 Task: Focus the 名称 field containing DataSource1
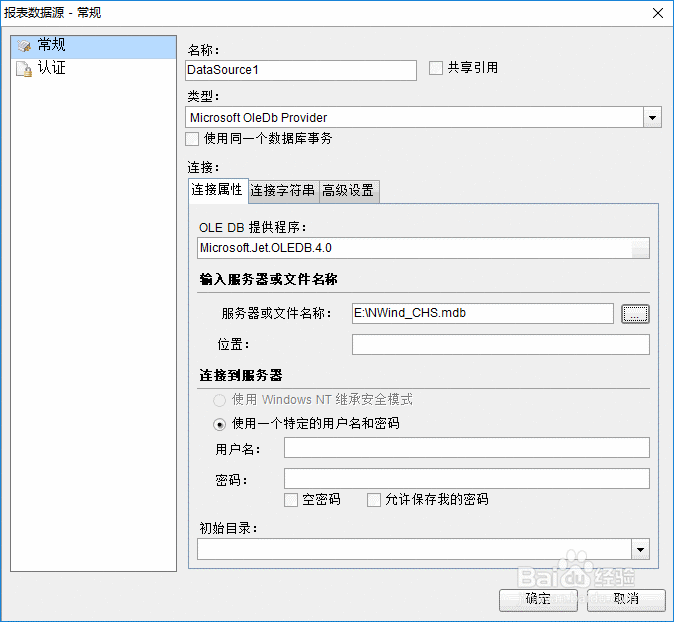(x=301, y=70)
